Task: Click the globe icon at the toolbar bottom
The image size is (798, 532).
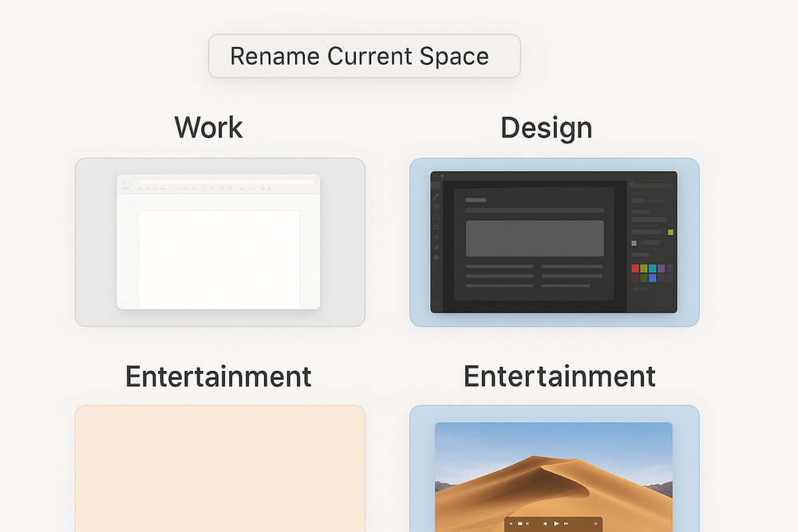Action: (436, 256)
